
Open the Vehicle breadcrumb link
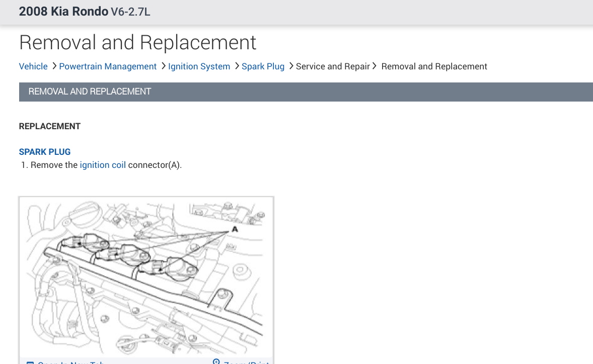(33, 66)
